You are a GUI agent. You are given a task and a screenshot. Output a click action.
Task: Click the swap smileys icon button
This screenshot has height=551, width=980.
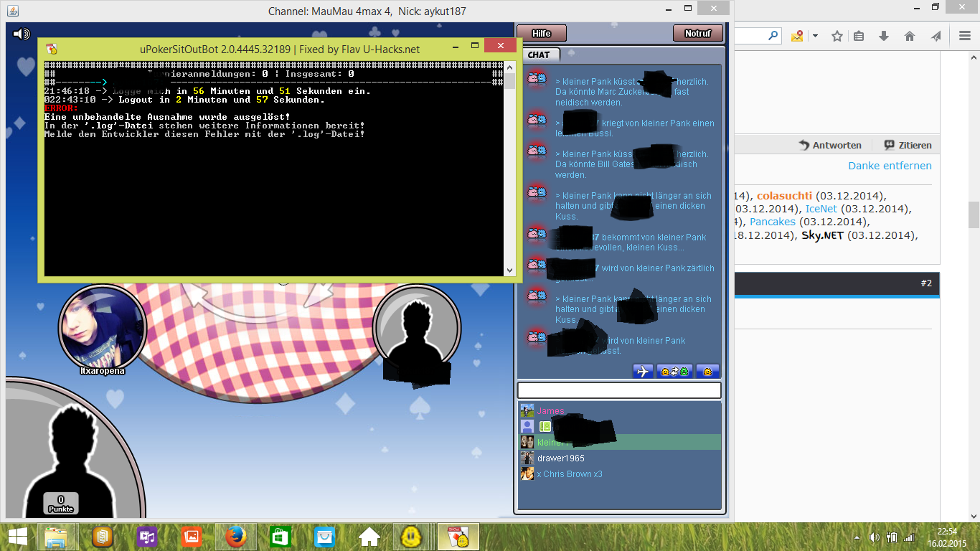pyautogui.click(x=674, y=371)
